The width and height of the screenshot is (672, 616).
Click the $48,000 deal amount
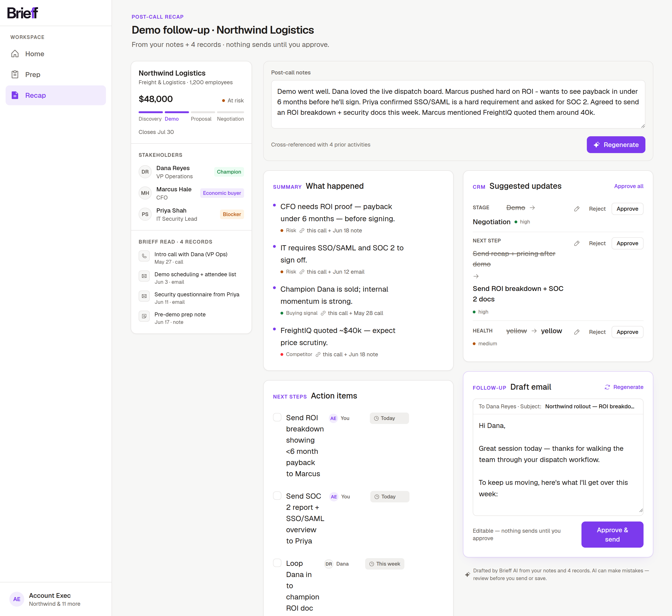(x=156, y=99)
